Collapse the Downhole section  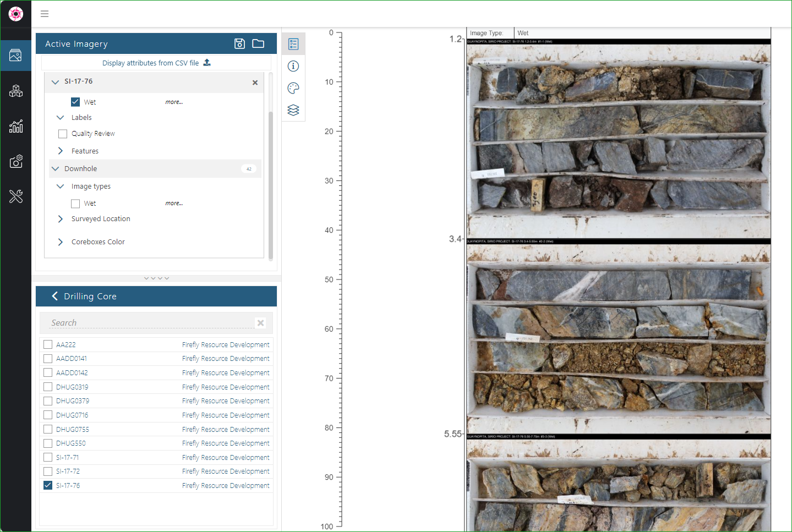tap(55, 169)
